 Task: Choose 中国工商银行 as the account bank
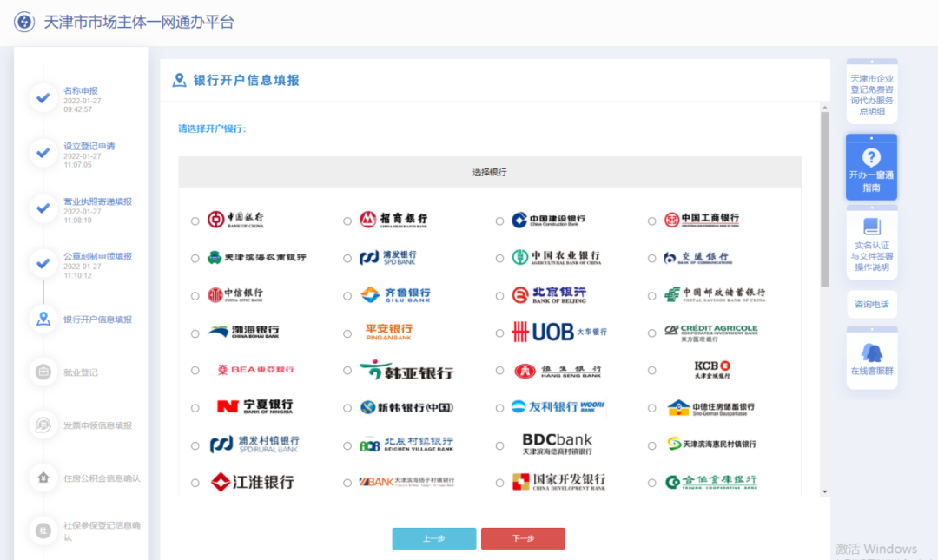(651, 219)
